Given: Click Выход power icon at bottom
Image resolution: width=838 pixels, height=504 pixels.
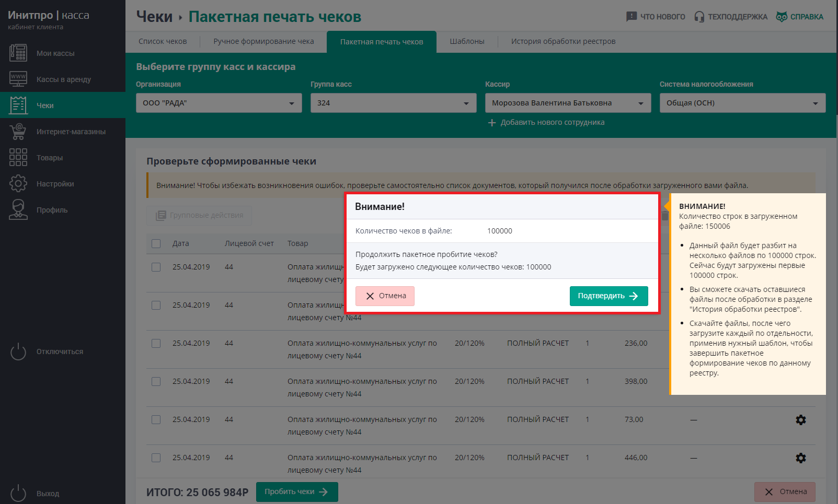Looking at the screenshot, I should 18,493.
